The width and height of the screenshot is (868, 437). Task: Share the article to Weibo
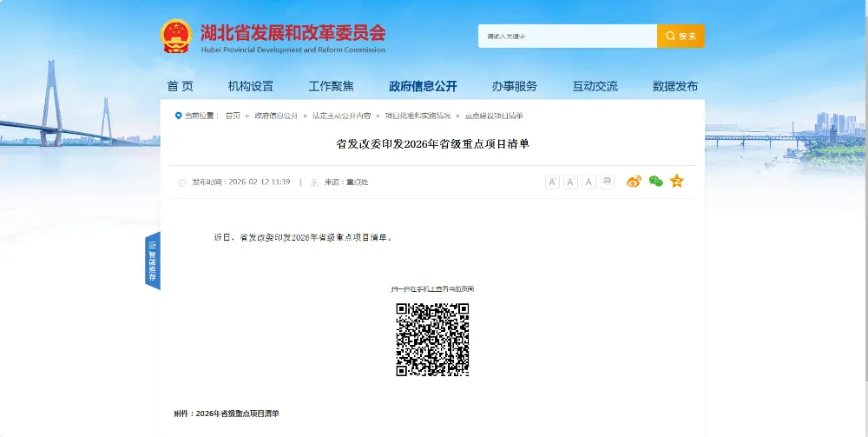coord(634,181)
